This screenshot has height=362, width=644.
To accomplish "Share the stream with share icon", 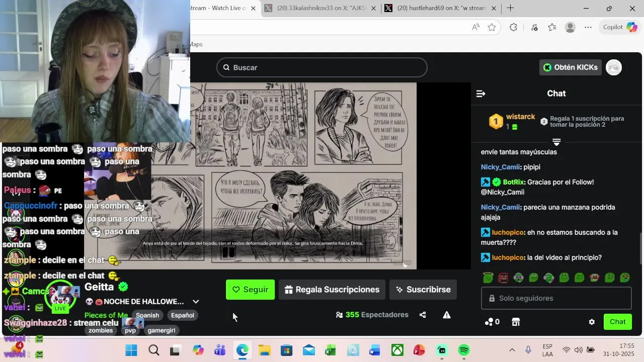I will coord(423,315).
